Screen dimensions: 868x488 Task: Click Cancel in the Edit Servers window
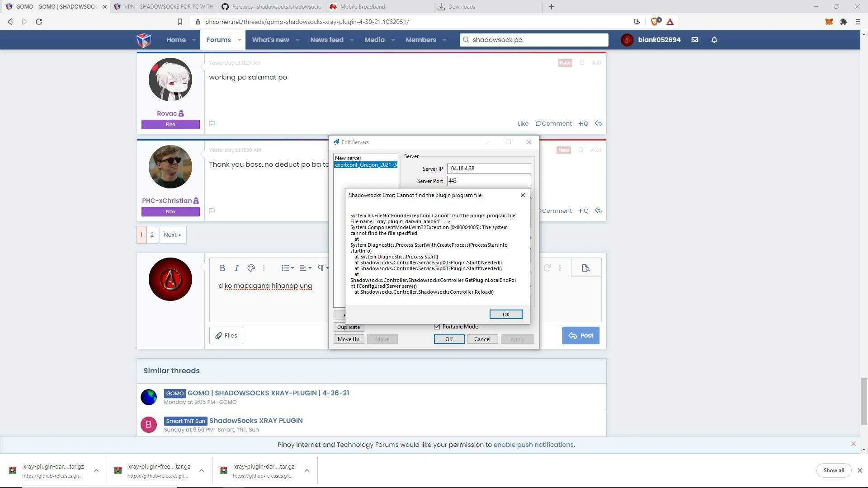pyautogui.click(x=482, y=339)
